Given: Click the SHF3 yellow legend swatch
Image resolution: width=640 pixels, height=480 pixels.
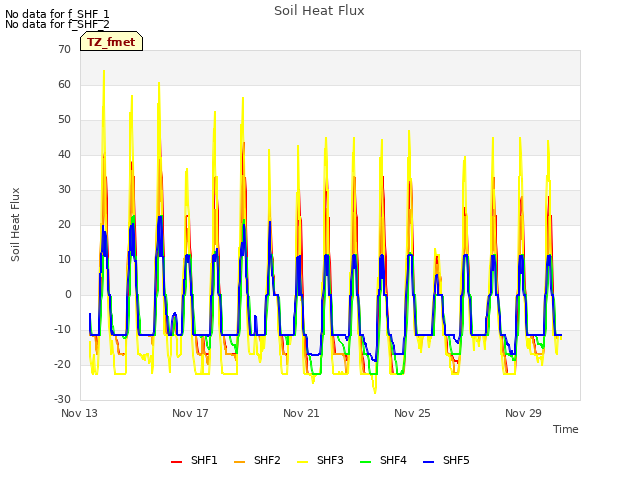Looking at the screenshot, I should pos(302,462).
